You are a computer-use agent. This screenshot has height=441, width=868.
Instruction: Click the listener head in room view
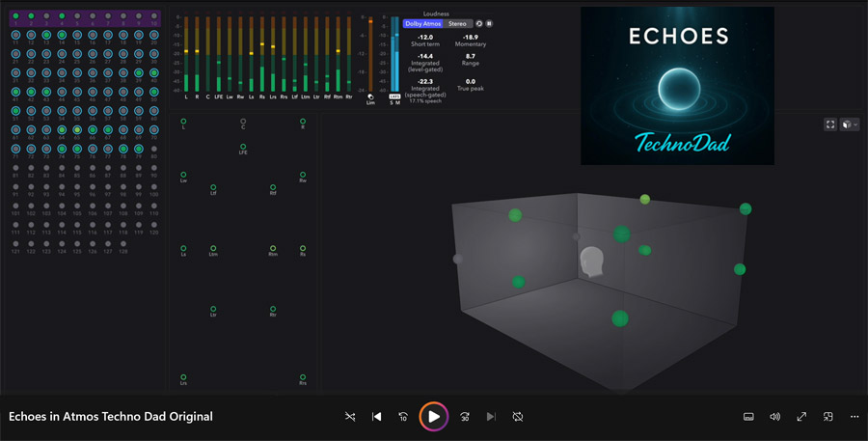[591, 262]
